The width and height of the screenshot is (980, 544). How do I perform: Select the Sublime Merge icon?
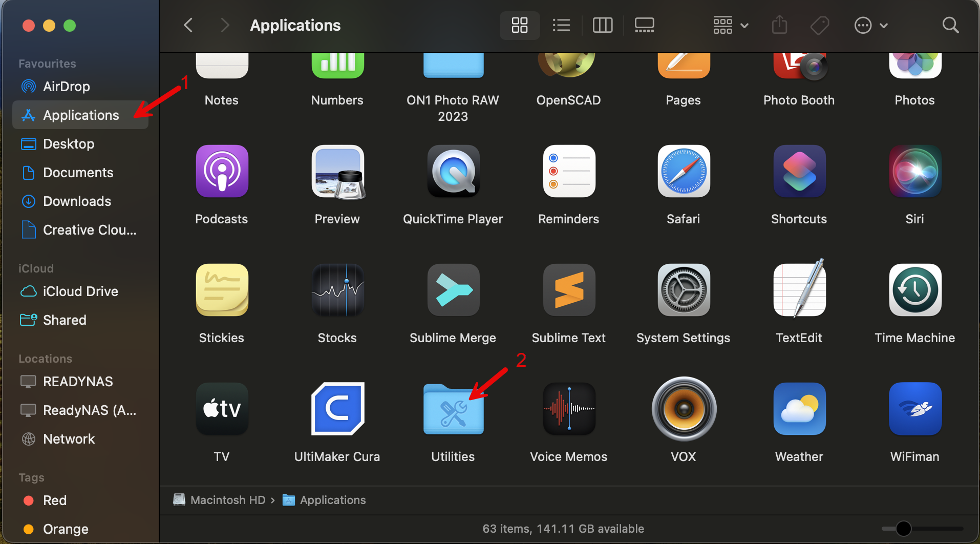point(453,290)
